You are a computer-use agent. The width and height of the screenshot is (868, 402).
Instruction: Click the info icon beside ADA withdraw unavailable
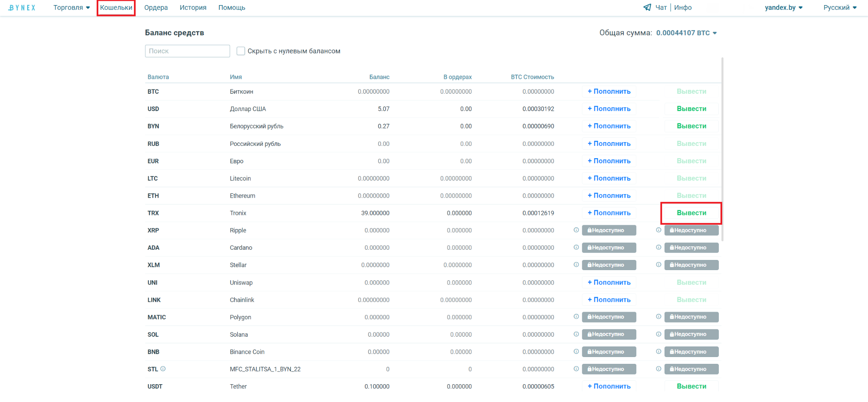(x=658, y=247)
